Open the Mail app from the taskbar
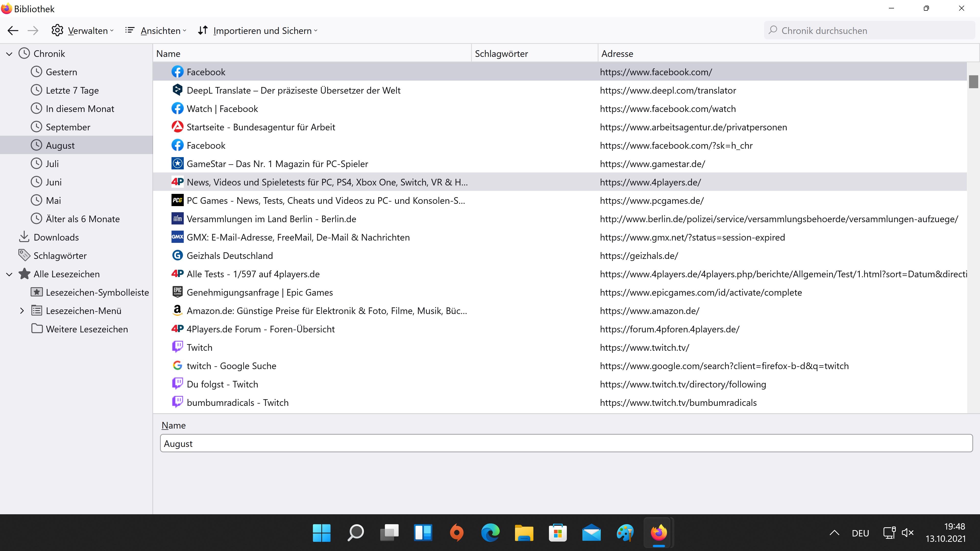Image resolution: width=980 pixels, height=551 pixels. tap(591, 533)
